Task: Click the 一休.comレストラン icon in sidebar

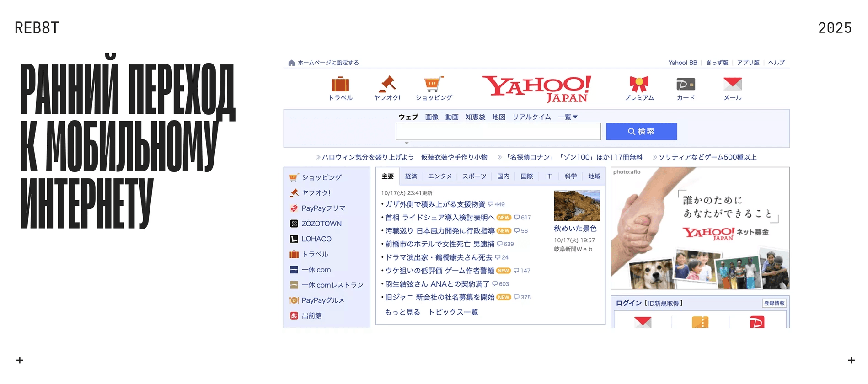Action: click(294, 285)
